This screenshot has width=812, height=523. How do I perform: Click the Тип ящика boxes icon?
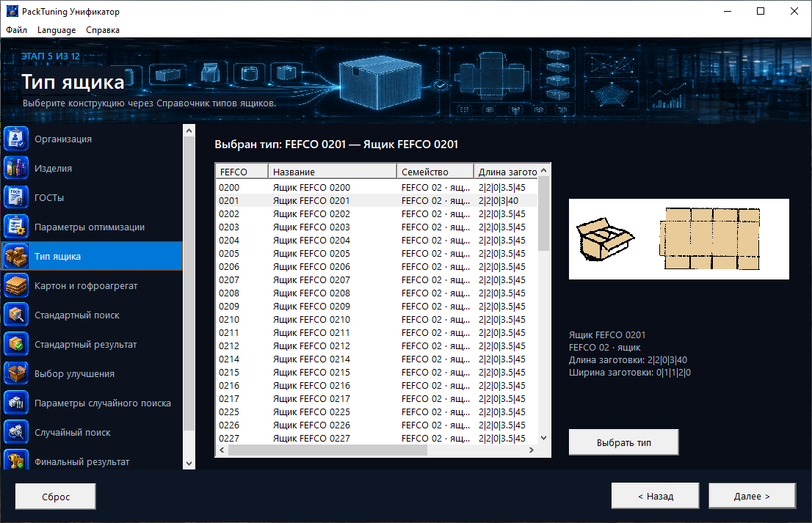[x=16, y=256]
